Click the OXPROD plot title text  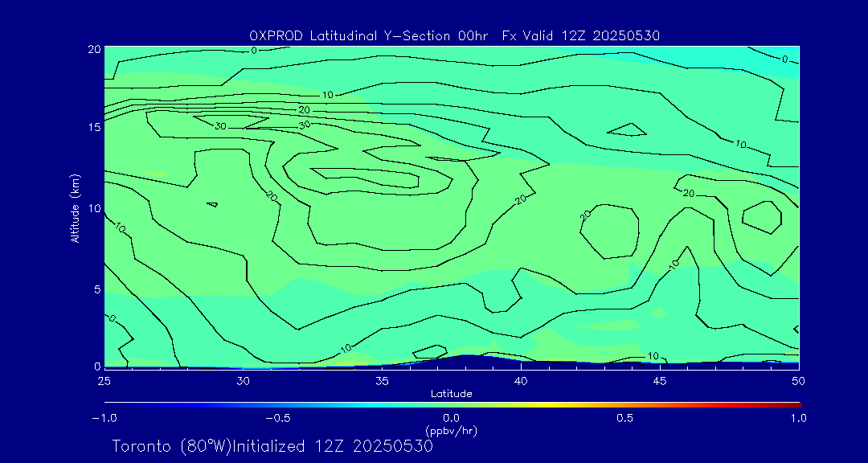tap(455, 35)
